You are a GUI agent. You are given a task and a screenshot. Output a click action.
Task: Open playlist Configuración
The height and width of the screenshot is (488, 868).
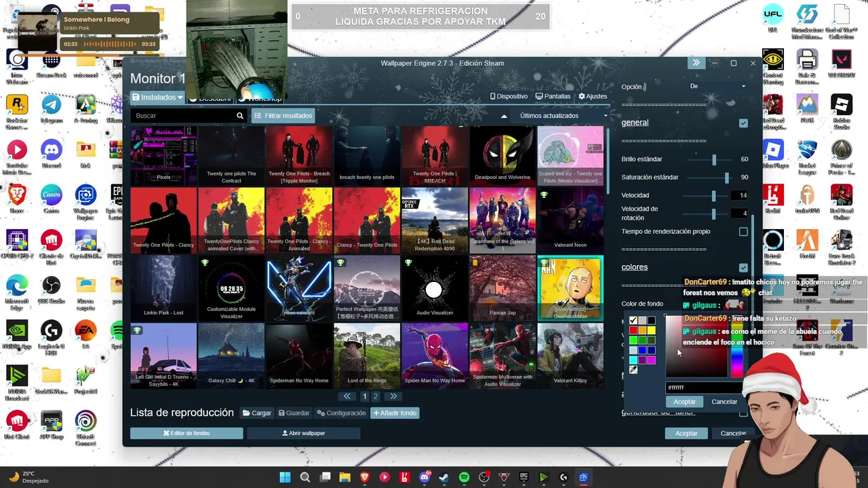coord(341,413)
